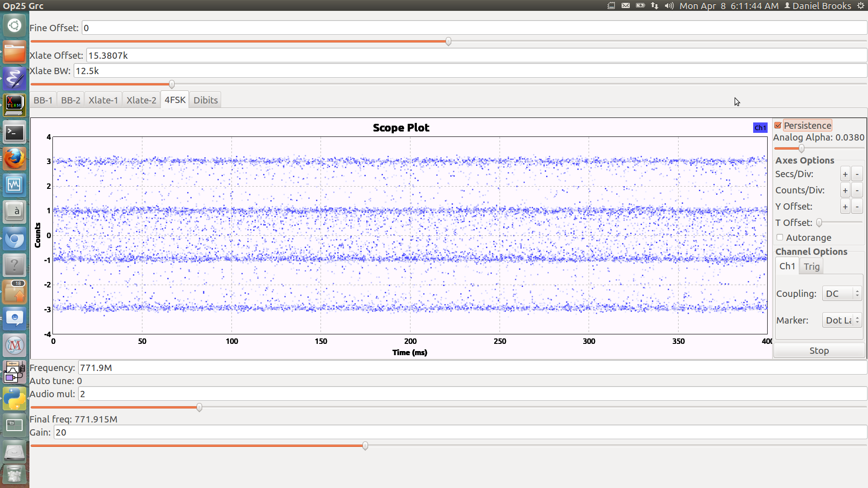This screenshot has width=868, height=488.
Task: Click the Frequency input field
Action: pyautogui.click(x=472, y=368)
